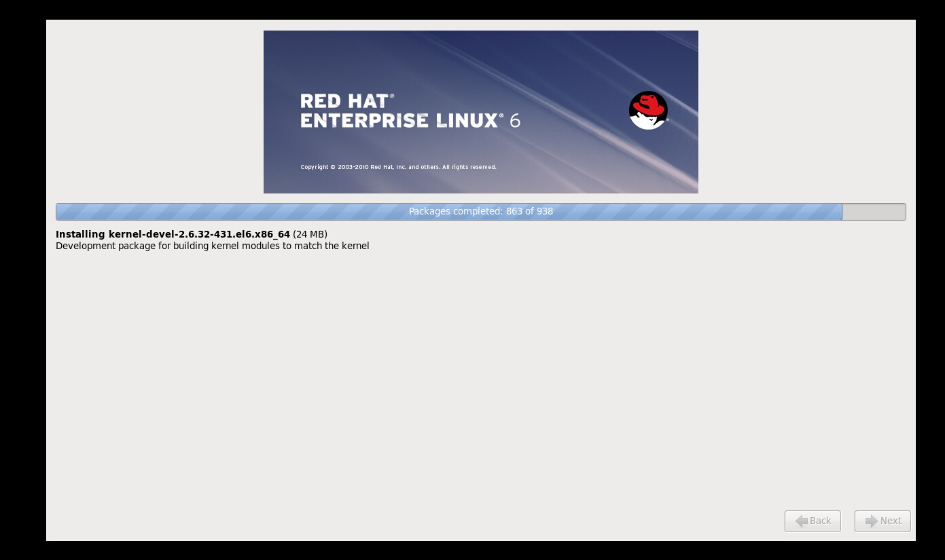Select the 'Installing kernel-devel-2.6.32-431.el6.x86_64' bold text

(173, 234)
